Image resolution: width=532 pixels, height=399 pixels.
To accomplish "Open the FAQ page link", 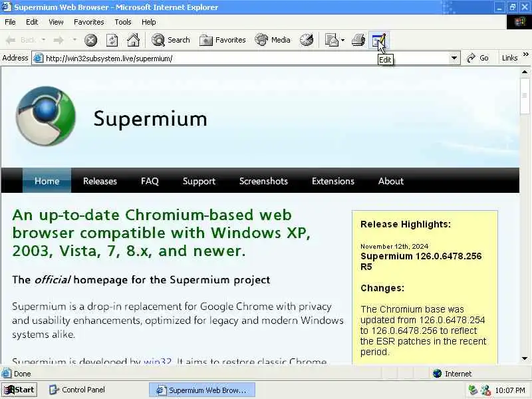I will click(x=150, y=181).
